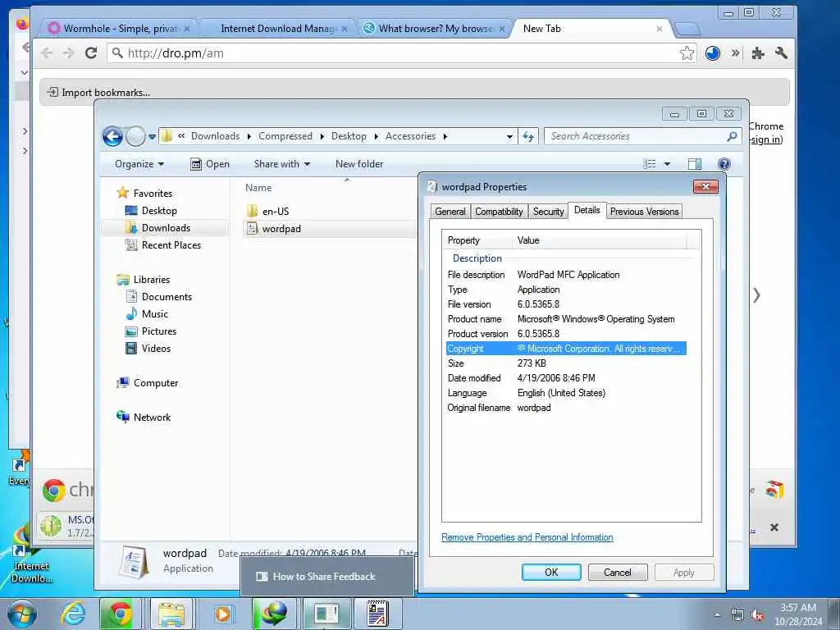Change view with the Explorer views icon
Viewport: 840px width, 630px height.
coord(650,164)
